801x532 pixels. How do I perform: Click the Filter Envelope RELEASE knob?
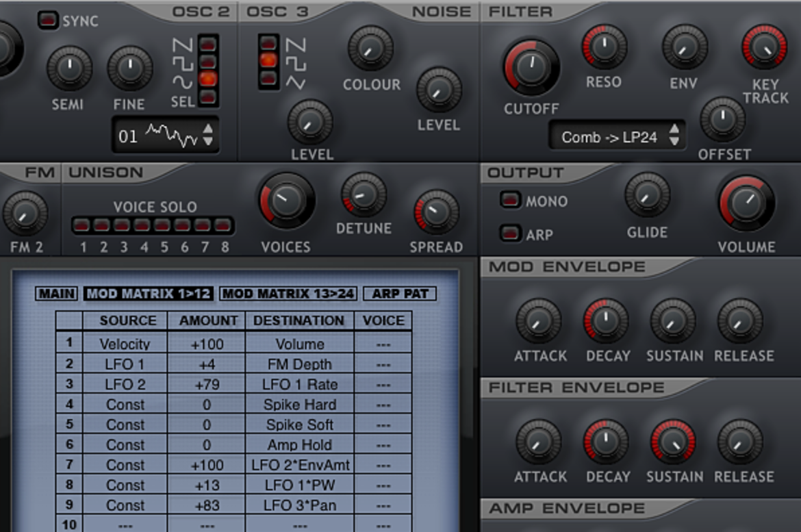(741, 442)
